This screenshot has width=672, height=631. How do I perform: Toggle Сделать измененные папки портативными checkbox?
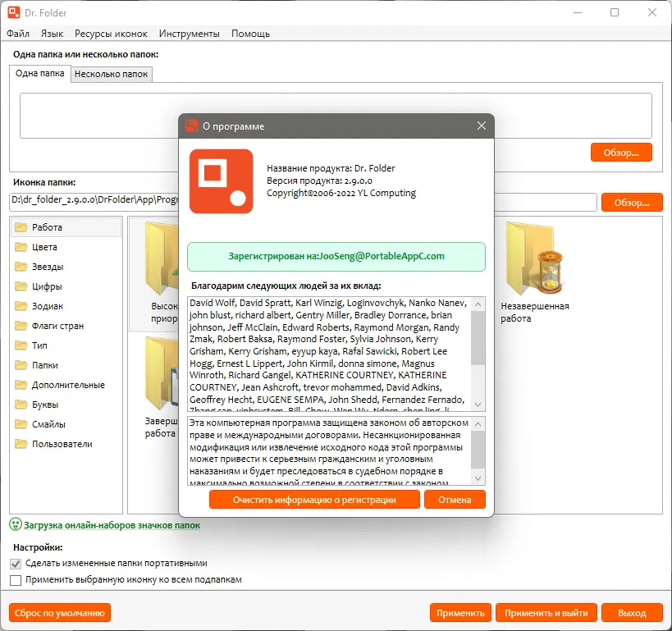[x=16, y=565]
